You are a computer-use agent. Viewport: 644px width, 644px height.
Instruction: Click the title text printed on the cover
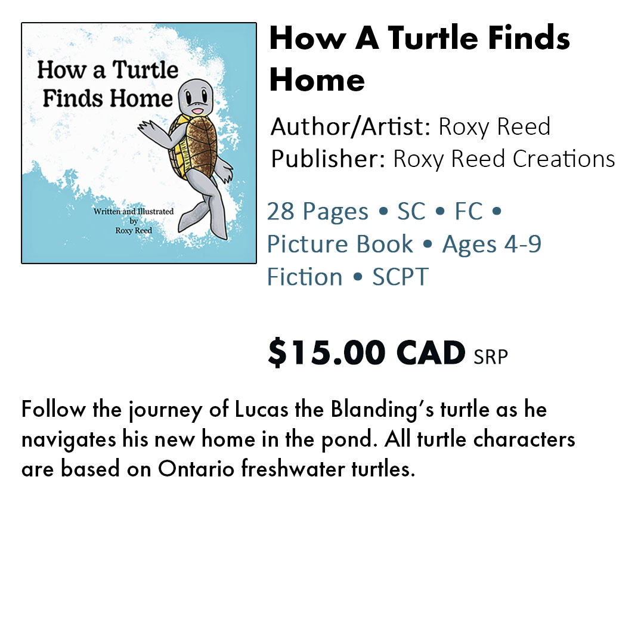(107, 84)
